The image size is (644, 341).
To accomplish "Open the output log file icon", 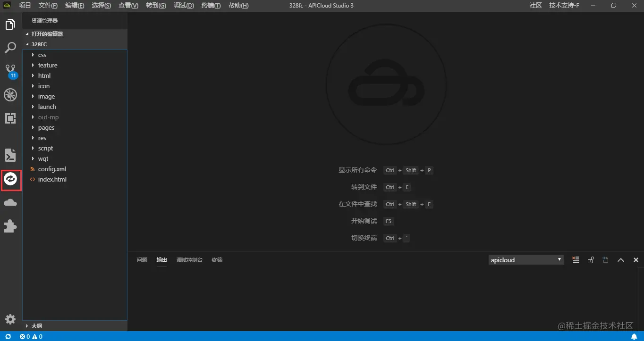I will (606, 260).
